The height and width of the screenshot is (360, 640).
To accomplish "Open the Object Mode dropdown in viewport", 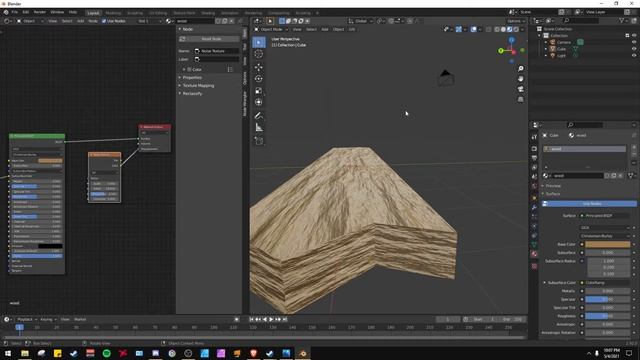I will [x=271, y=29].
